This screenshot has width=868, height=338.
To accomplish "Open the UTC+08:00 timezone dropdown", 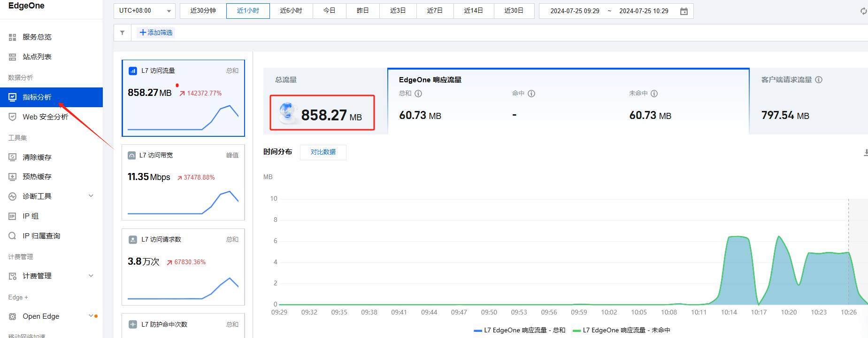I will click(x=145, y=11).
